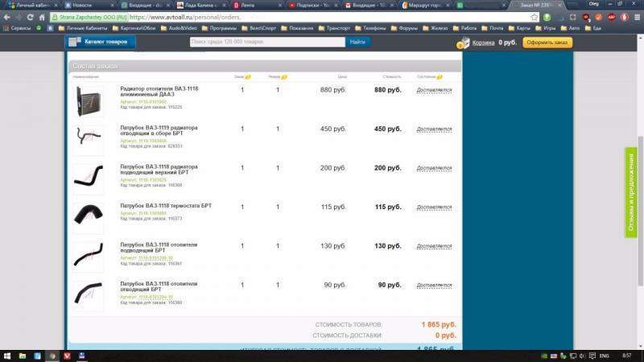The height and width of the screenshot is (362, 644).
Task: Open Патрубок отопителя подводящий БРТ thumbnail
Action: [x=89, y=257]
